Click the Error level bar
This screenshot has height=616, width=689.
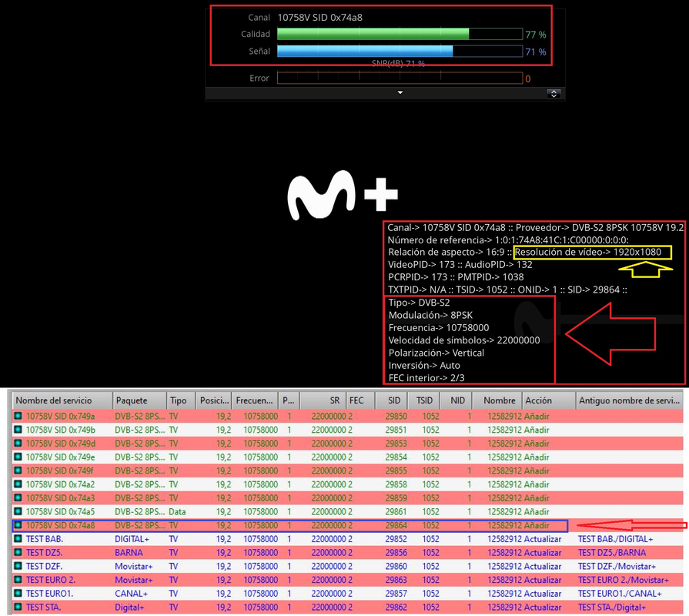click(400, 79)
